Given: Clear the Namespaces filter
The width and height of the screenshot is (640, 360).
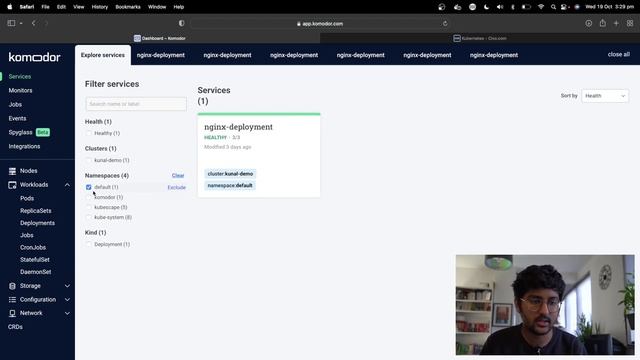Looking at the screenshot, I should 178,176.
